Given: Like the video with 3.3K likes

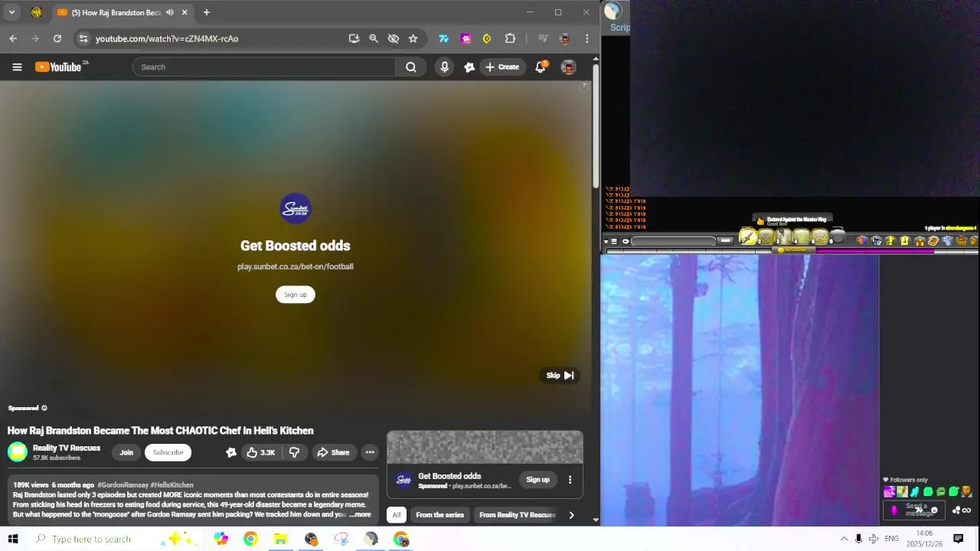Looking at the screenshot, I should coord(260,453).
